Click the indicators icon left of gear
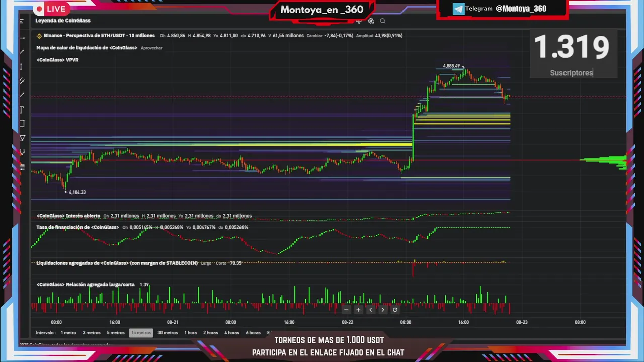The image size is (644, 362). pyautogui.click(x=359, y=21)
